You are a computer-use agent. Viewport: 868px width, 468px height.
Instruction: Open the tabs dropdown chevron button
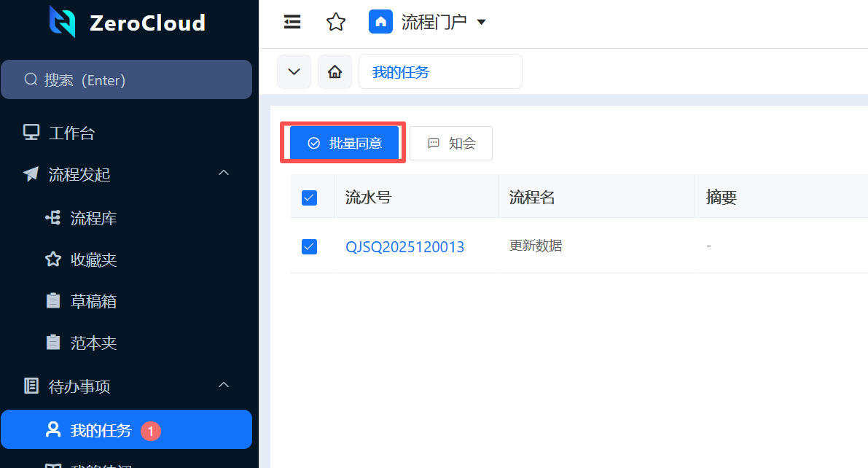294,71
